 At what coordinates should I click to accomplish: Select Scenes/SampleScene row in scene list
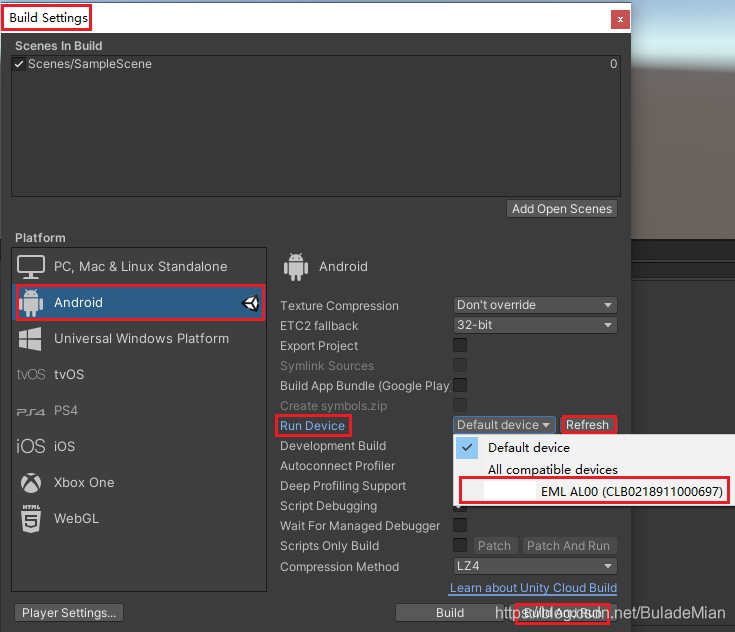(315, 64)
